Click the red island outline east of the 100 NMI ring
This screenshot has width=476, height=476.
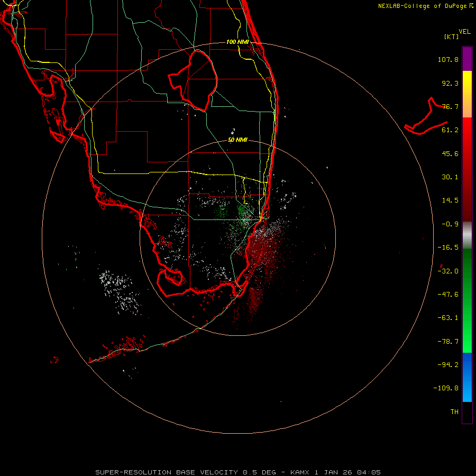tap(426, 117)
